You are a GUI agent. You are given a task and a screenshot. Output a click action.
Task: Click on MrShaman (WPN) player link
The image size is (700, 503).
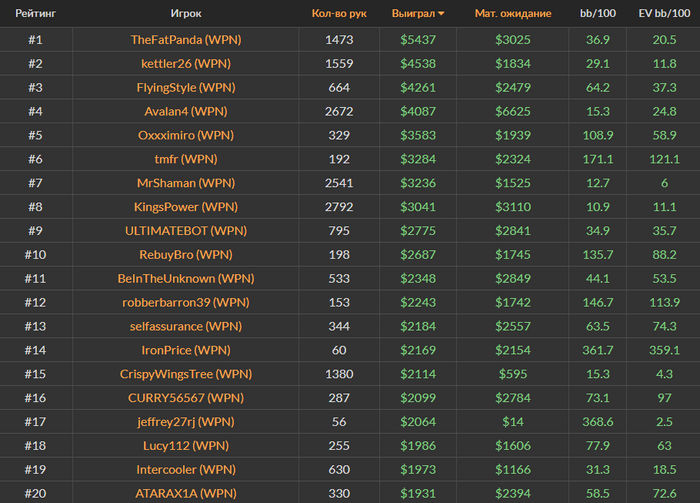tap(186, 183)
